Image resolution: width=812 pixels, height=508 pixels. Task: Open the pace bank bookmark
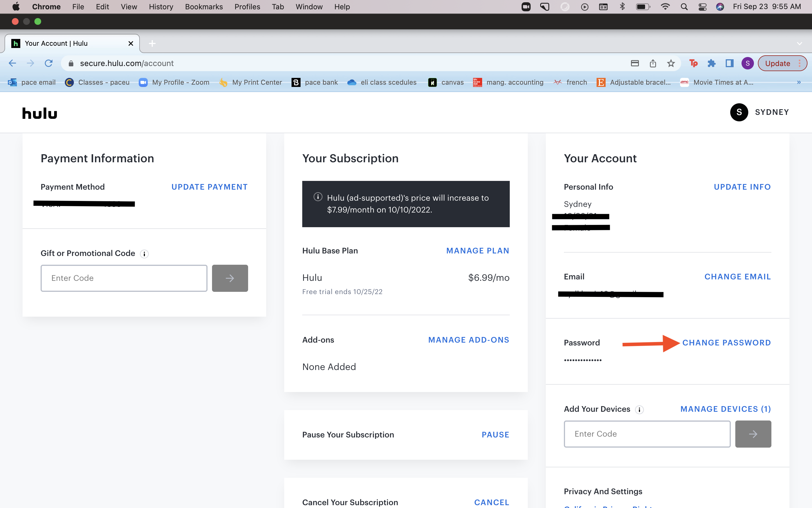(315, 82)
